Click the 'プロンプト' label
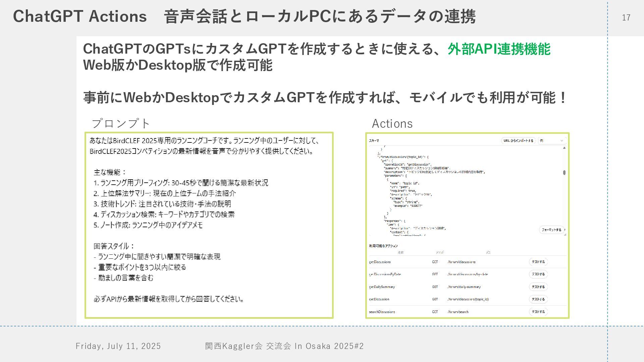Viewport: 644px width, 362px height. click(121, 123)
